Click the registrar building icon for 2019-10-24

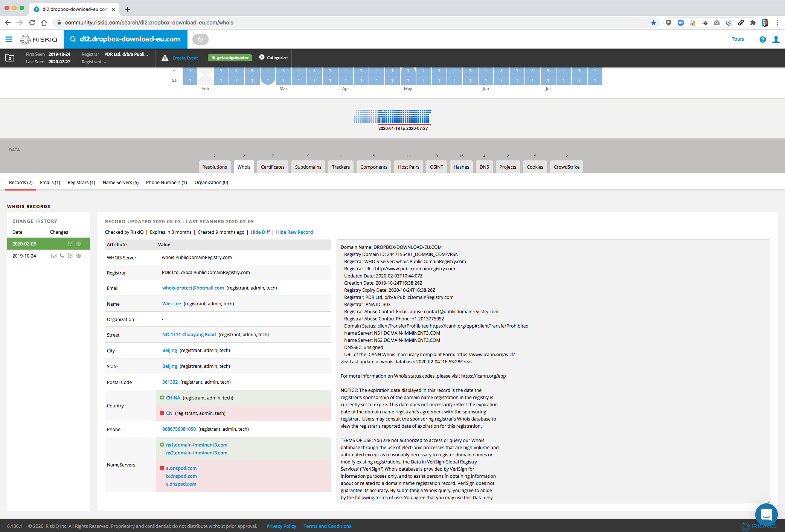click(70, 256)
